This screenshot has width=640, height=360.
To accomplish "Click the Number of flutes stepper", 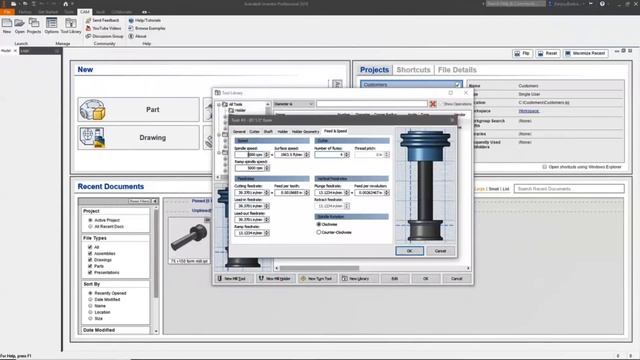I will click(347, 155).
